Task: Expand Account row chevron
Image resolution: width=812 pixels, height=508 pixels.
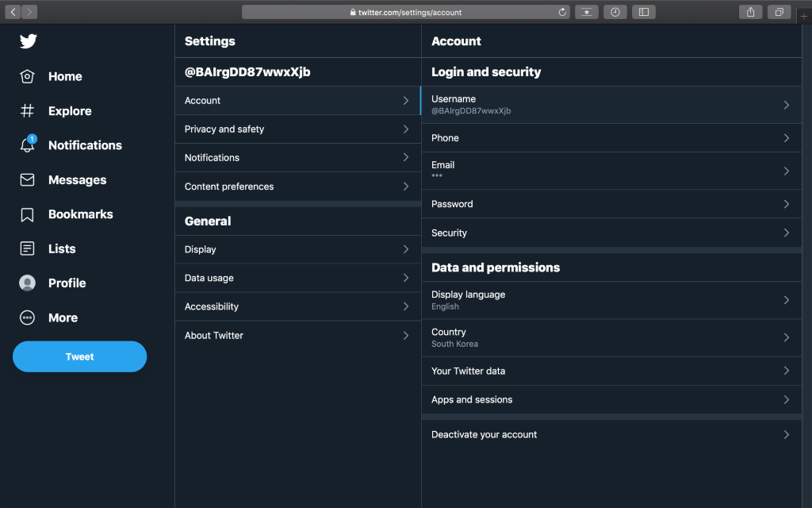Action: [406, 101]
